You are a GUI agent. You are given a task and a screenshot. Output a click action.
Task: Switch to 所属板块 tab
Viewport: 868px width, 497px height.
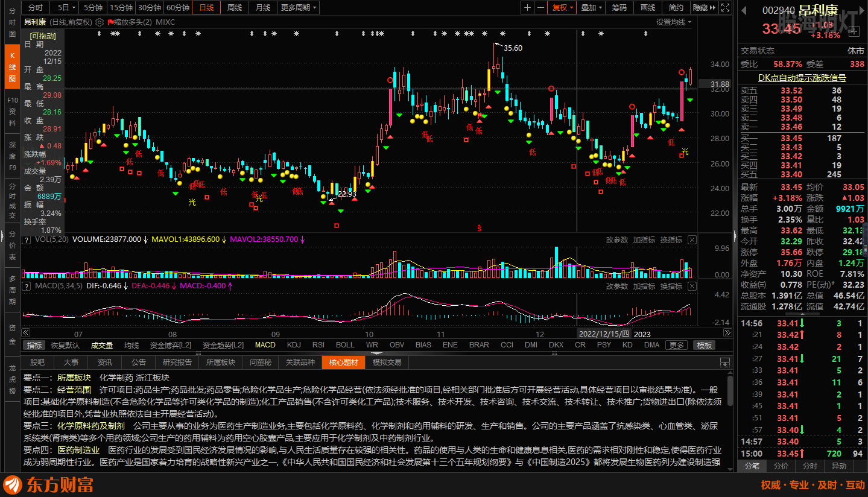pyautogui.click(x=220, y=362)
